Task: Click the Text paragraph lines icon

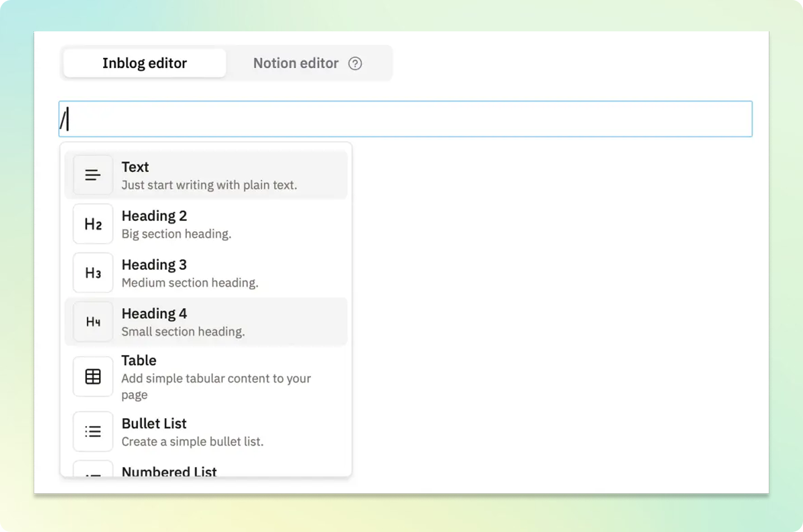Action: pos(93,175)
